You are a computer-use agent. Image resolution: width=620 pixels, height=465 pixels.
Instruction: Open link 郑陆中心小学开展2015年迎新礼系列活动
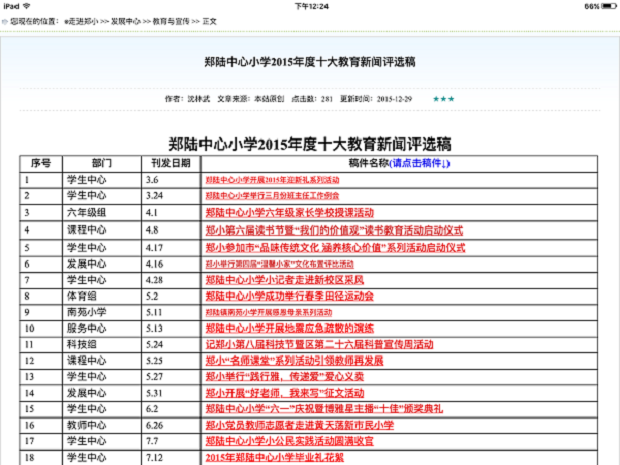272,180
